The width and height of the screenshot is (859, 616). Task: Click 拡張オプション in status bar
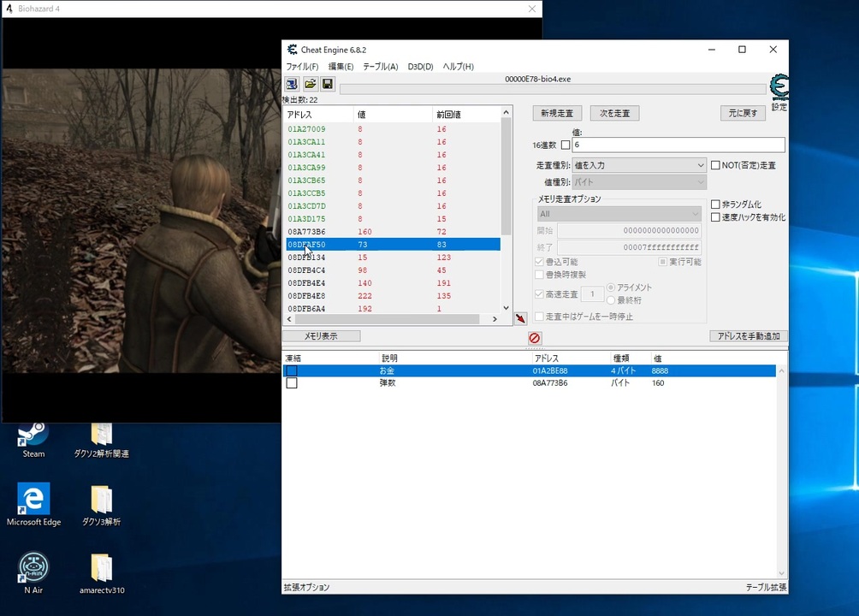[307, 587]
